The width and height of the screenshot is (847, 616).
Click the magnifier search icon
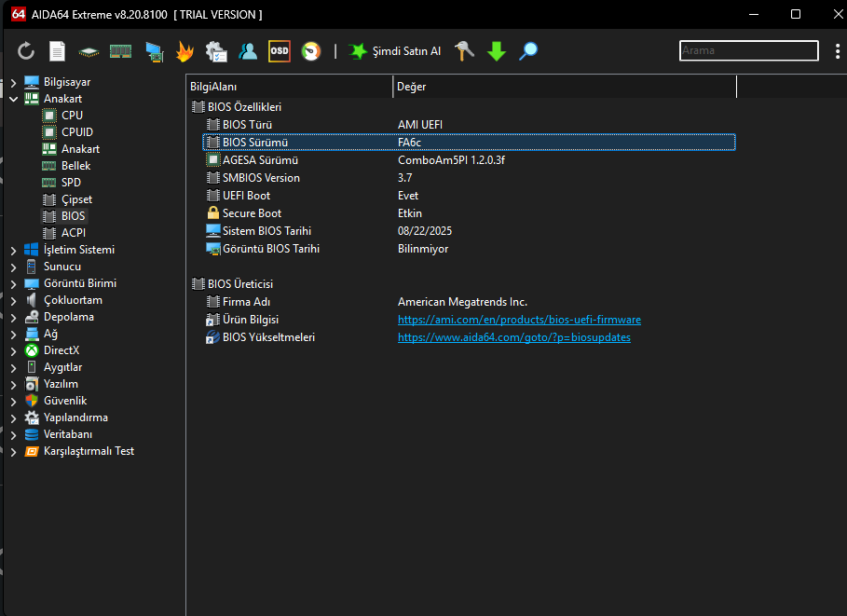click(x=528, y=51)
